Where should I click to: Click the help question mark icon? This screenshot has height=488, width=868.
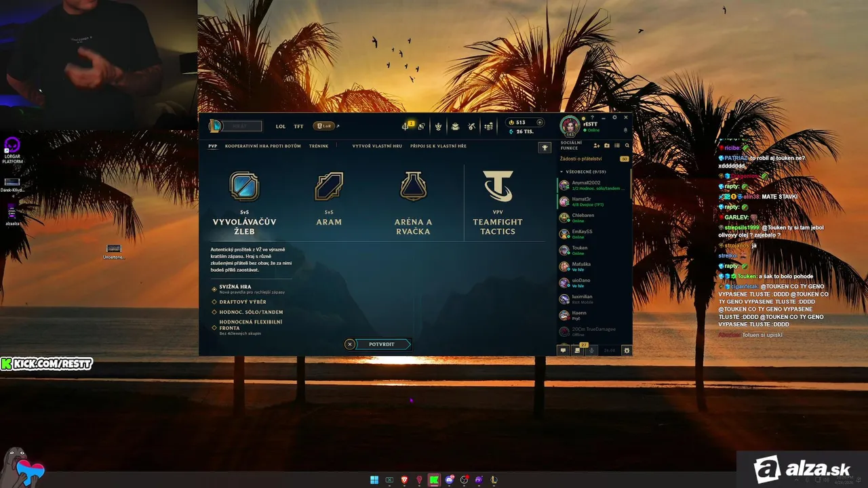click(x=592, y=118)
